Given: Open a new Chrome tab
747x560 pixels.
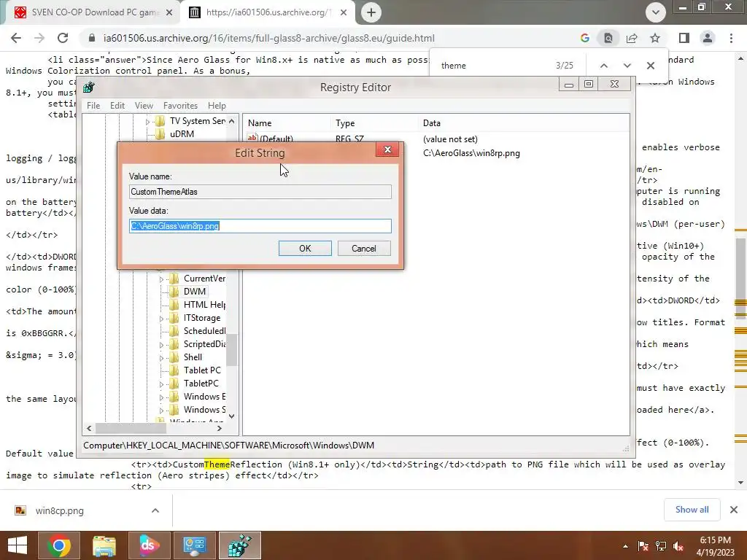Looking at the screenshot, I should click(371, 12).
